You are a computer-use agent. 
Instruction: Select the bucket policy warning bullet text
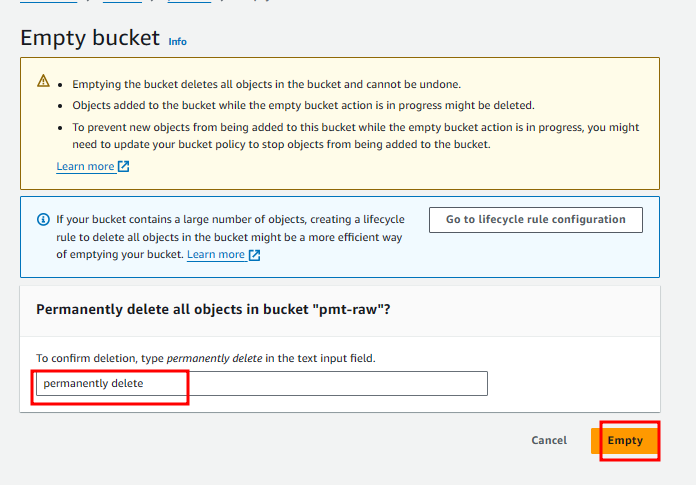pos(356,136)
